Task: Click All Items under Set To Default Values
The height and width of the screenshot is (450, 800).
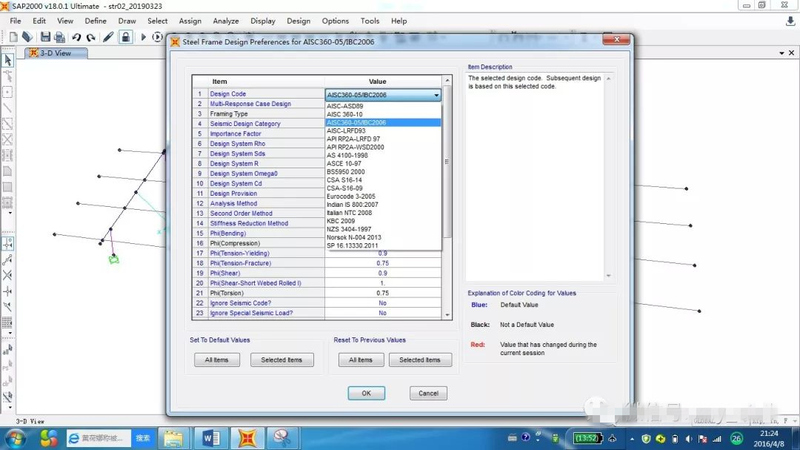Action: [217, 360]
